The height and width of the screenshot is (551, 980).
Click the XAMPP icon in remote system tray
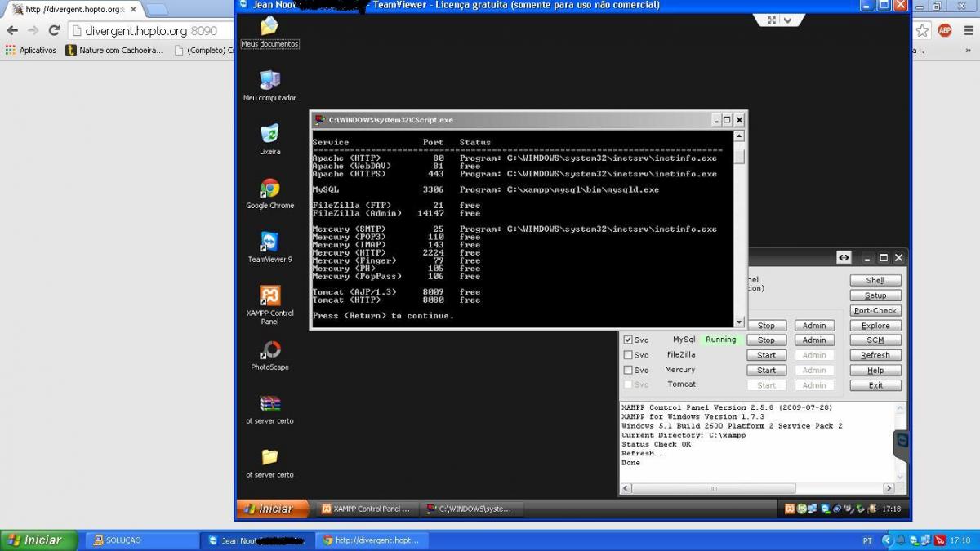pyautogui.click(x=790, y=509)
